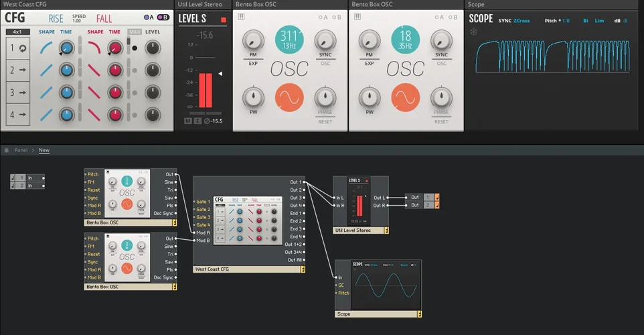Click the arrow button on CFG stage 3
Viewport: 644px width, 335px height.
tap(23, 92)
